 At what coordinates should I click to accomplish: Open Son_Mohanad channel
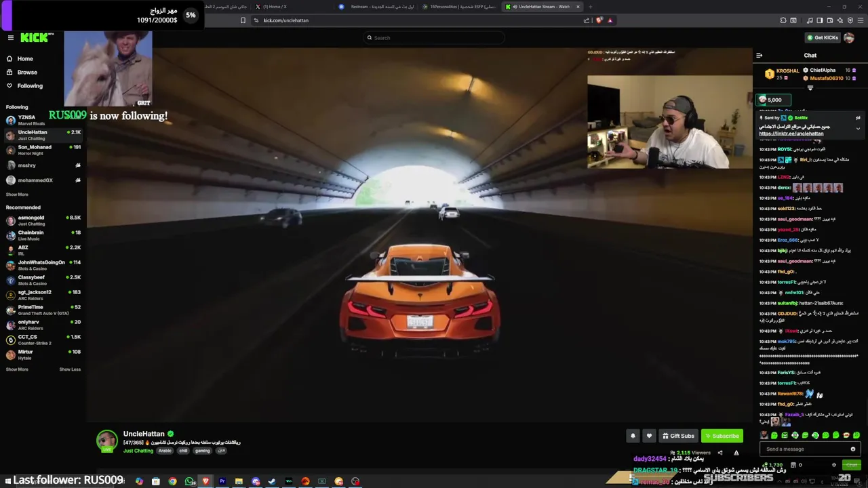tap(43, 150)
